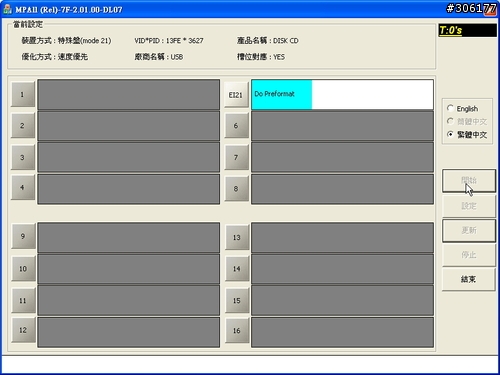This screenshot has height=375, width=500.
Task: Click the VID*PID : 13FE * 3627 text
Action: tap(169, 41)
